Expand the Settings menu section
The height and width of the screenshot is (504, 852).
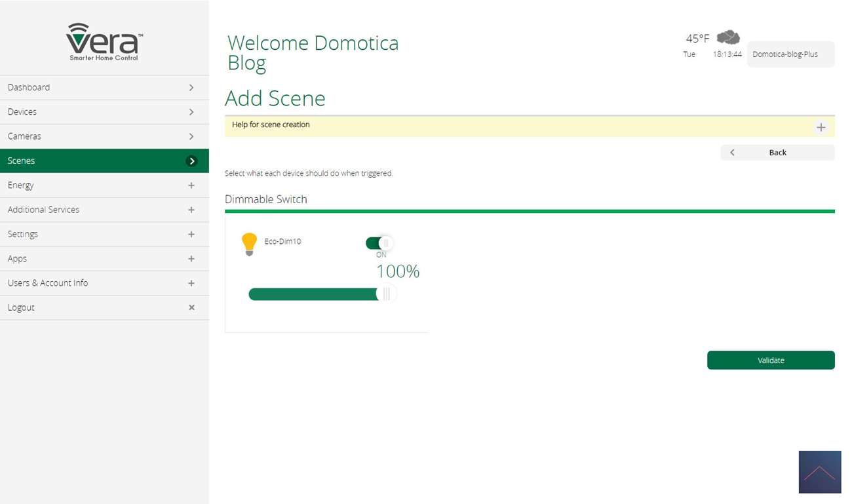pos(191,234)
